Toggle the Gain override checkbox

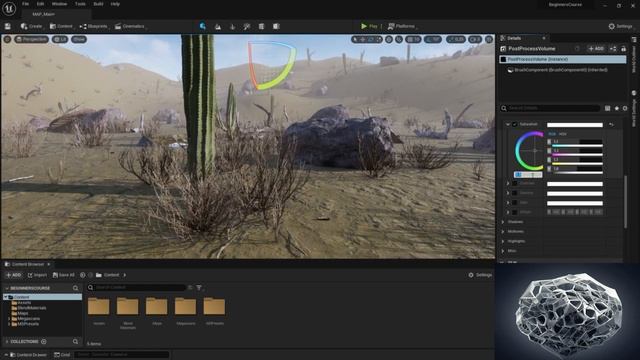point(515,202)
